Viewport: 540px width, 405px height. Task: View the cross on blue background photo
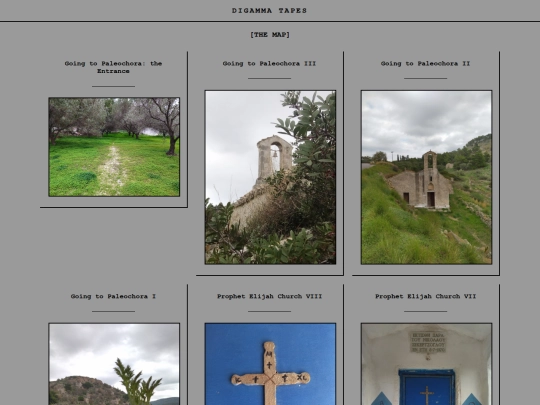[270, 364]
